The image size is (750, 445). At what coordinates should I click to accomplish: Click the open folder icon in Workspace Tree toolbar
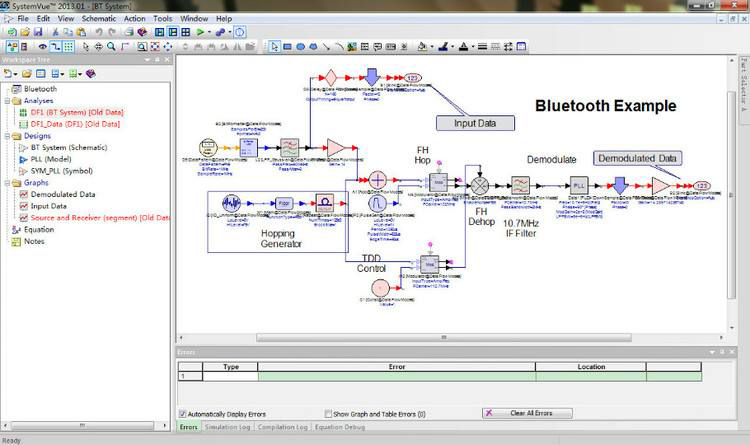(x=27, y=73)
